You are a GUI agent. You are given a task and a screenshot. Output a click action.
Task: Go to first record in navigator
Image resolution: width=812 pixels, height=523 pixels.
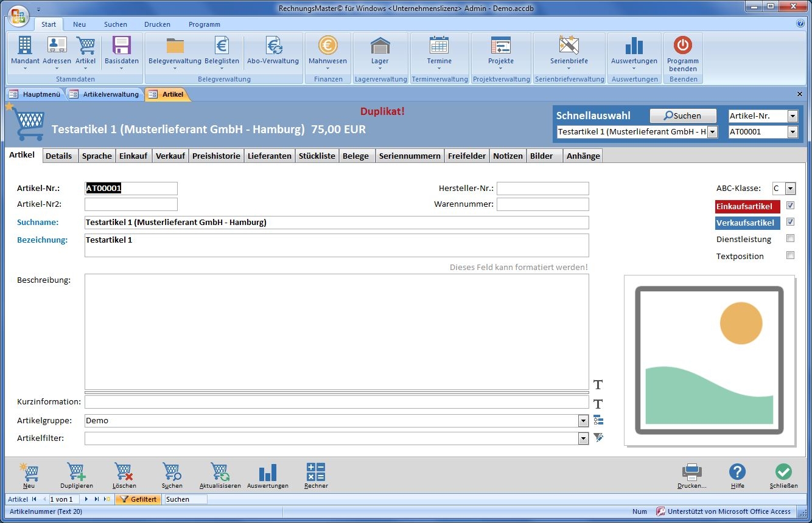click(x=35, y=499)
